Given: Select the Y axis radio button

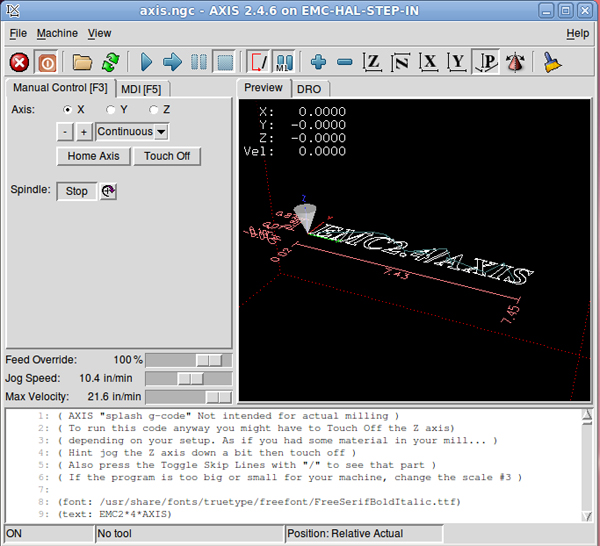Looking at the screenshot, I should [111, 109].
